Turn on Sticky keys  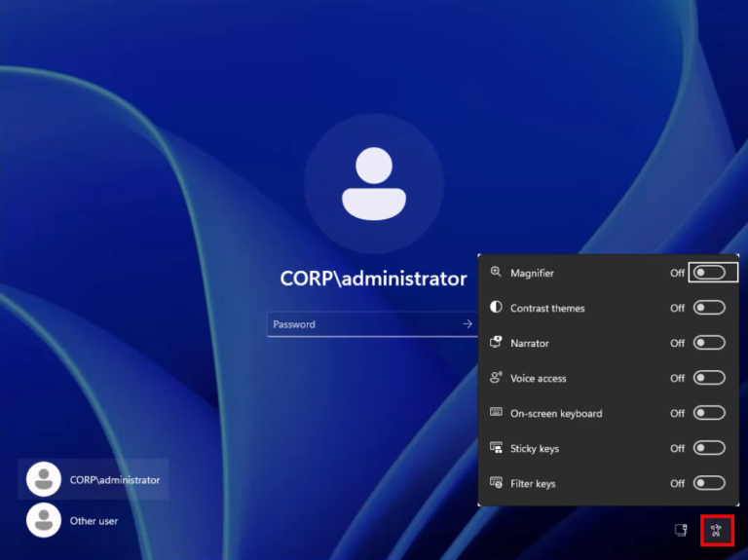click(x=709, y=448)
